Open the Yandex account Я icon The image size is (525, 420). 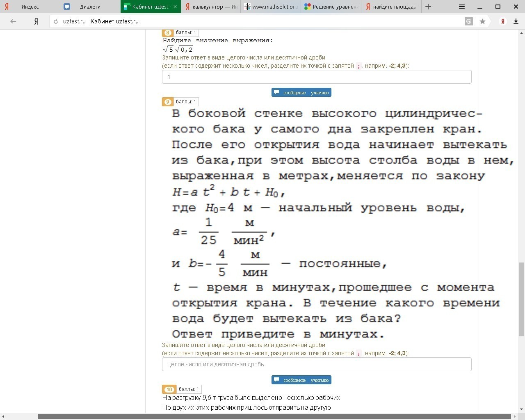(x=503, y=21)
